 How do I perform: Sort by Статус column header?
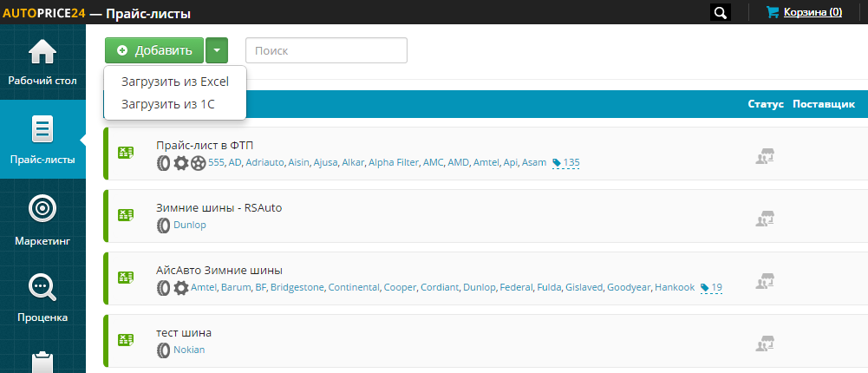pyautogui.click(x=766, y=104)
